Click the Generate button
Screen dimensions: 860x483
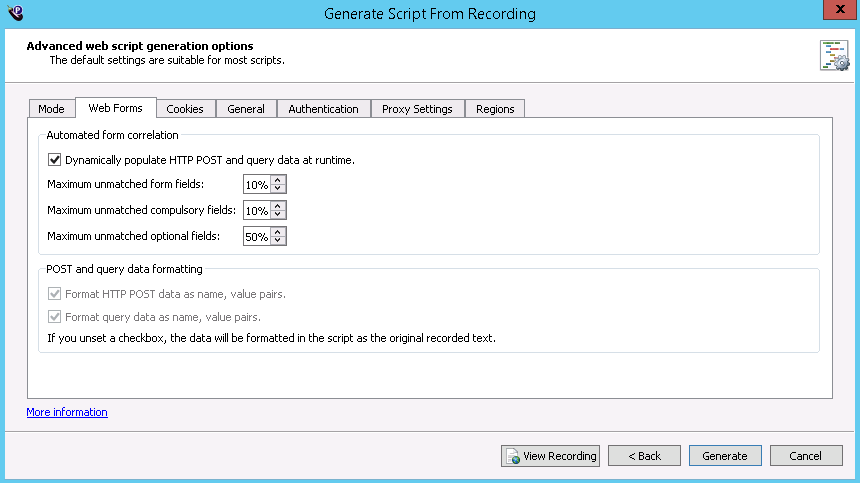point(725,456)
